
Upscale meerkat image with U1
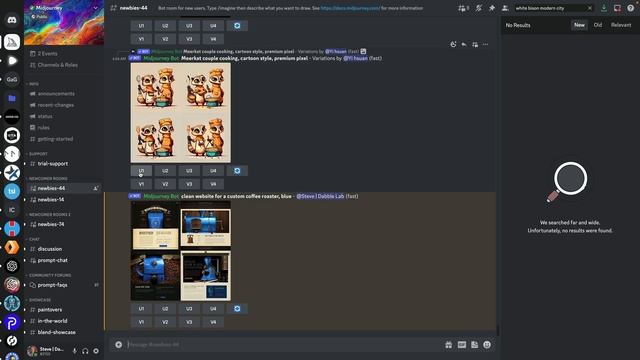[141, 171]
